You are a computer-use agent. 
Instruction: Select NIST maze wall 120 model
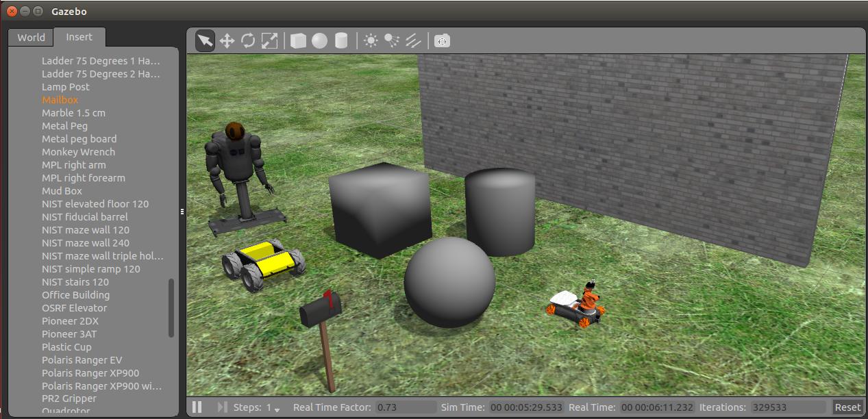coord(86,229)
